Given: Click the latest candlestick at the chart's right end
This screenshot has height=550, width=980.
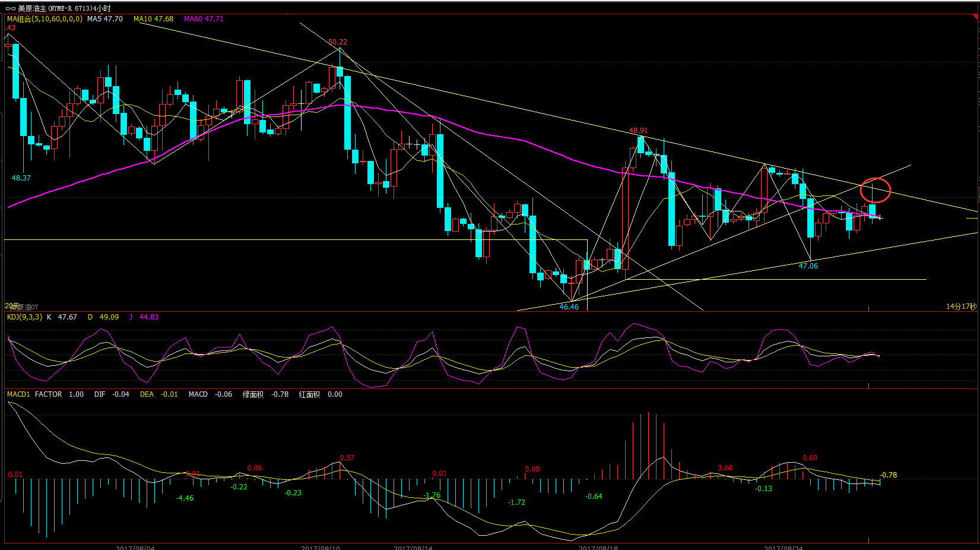Looking at the screenshot, I should [x=880, y=218].
